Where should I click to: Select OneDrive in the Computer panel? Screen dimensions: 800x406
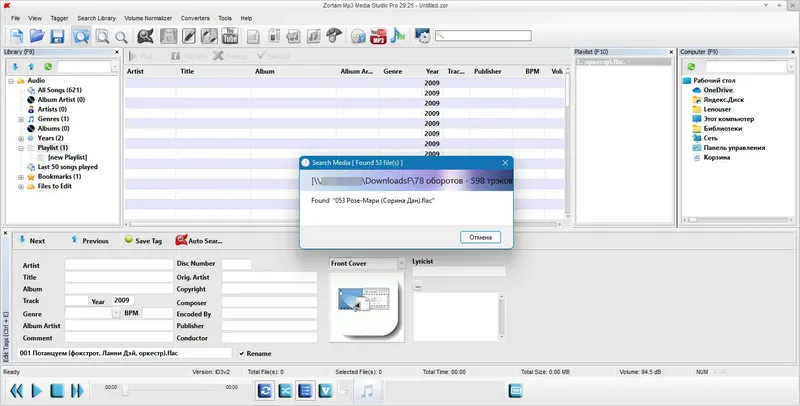[718, 90]
